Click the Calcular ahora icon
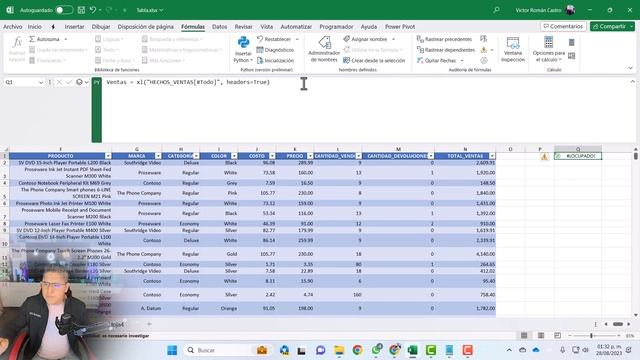This screenshot has width=640, height=360. (x=571, y=42)
